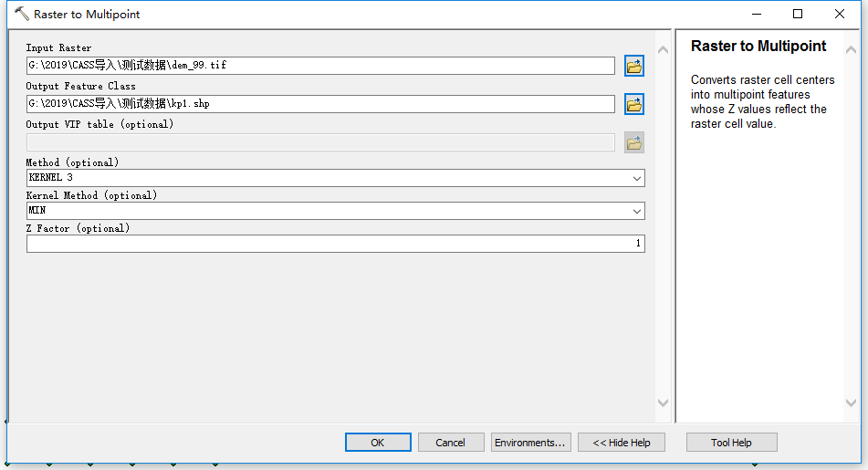Screen dimensions: 868x470
Task: Click the help panel scroll down arrow
Action: point(851,402)
